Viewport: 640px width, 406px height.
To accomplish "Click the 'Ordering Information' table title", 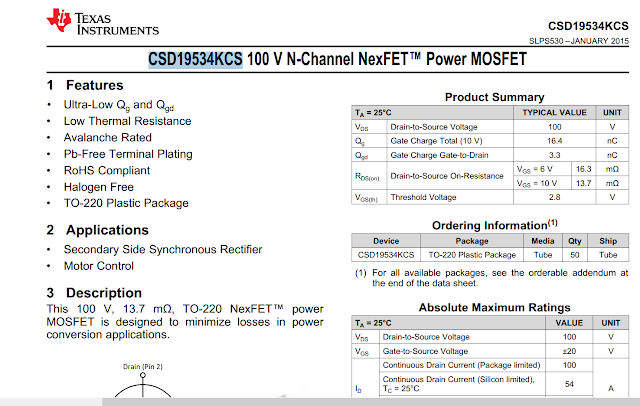I will click(x=494, y=225).
